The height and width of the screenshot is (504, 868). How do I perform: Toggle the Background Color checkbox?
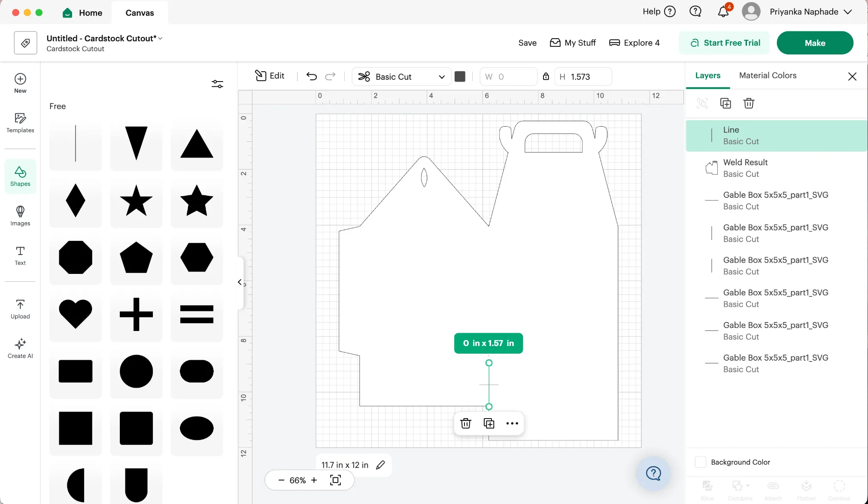click(x=701, y=462)
